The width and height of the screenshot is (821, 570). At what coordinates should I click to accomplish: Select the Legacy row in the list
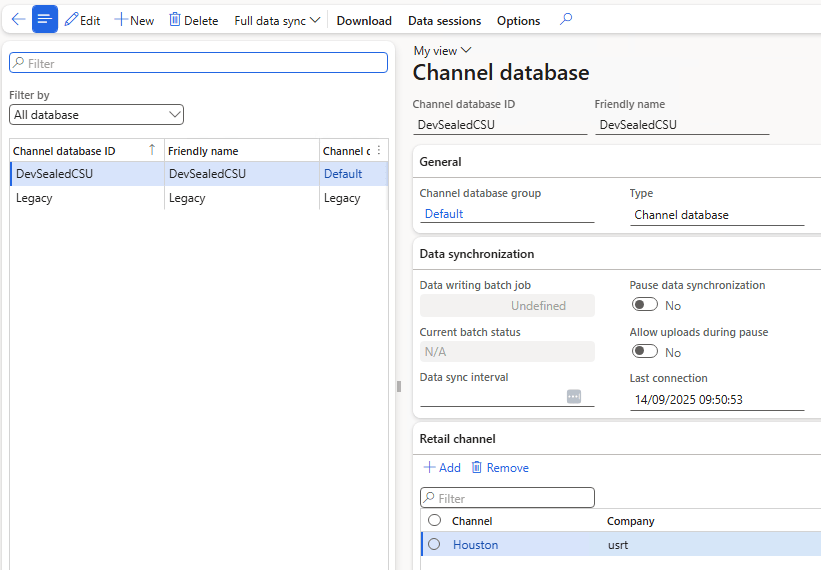point(86,198)
